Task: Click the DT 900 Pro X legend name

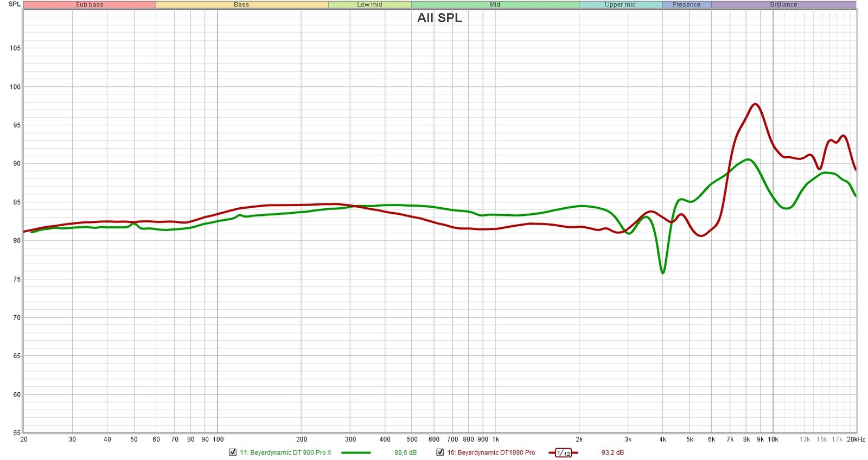Action: coord(285,452)
